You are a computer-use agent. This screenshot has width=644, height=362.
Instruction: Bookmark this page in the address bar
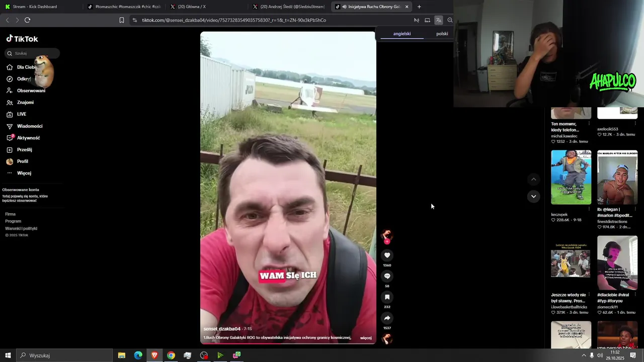pos(122,20)
